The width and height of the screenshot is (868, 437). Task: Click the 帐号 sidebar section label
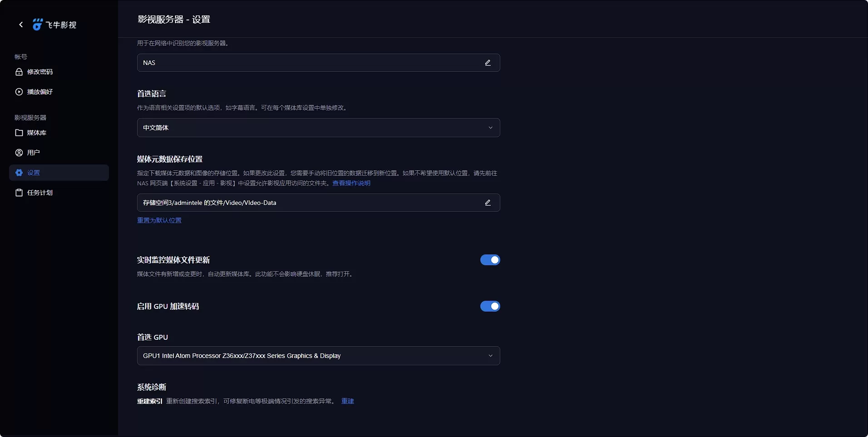pos(21,57)
